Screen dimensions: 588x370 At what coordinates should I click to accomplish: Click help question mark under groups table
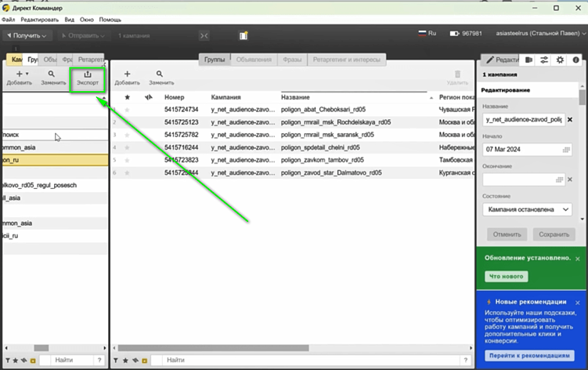tap(465, 360)
